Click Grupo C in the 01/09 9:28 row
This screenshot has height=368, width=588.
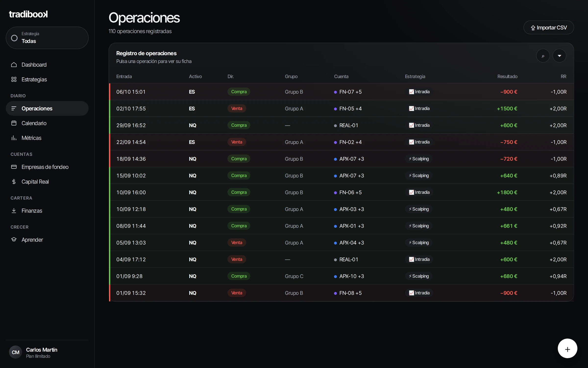click(294, 276)
